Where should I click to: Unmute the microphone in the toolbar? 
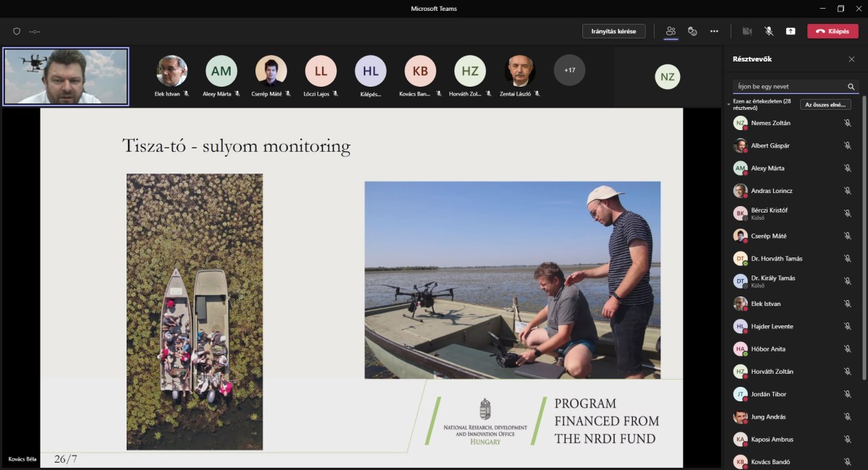(769, 31)
